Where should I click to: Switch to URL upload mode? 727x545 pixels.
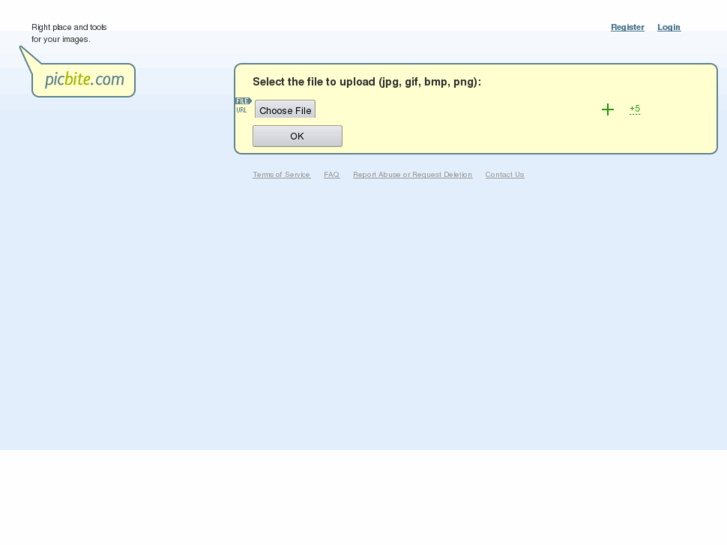pyautogui.click(x=242, y=110)
